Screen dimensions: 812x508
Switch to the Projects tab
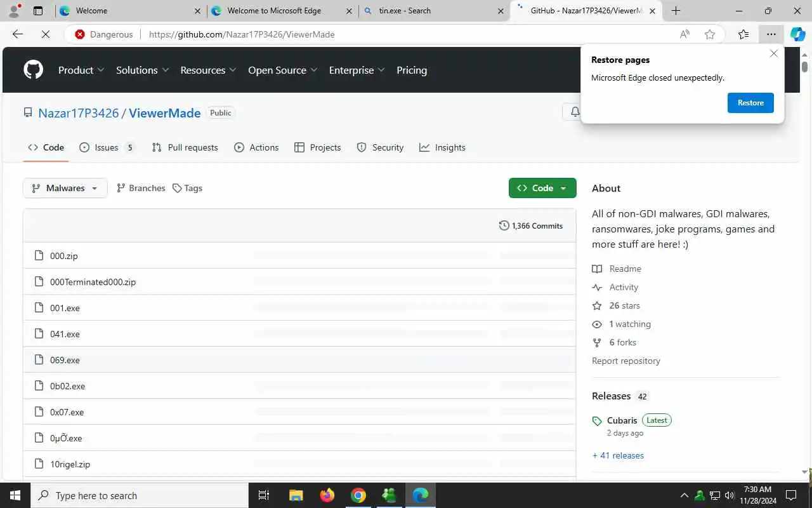pyautogui.click(x=318, y=147)
